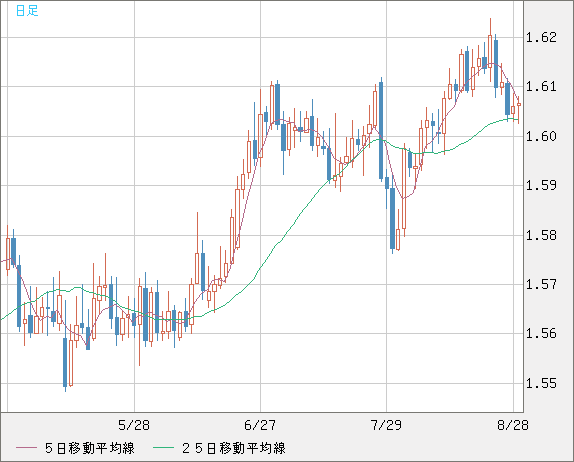Click the 1.60 price axis label
Viewport: 574px width, 462px height.
pos(541,136)
